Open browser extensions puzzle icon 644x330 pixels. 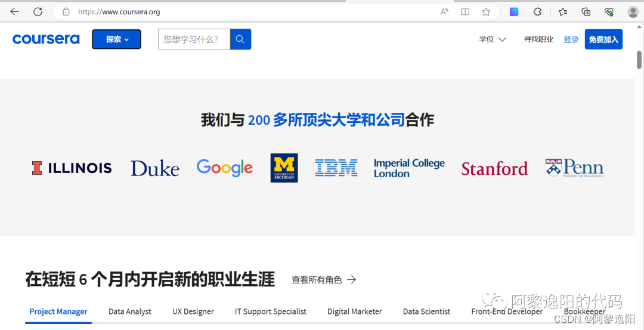coord(537,12)
